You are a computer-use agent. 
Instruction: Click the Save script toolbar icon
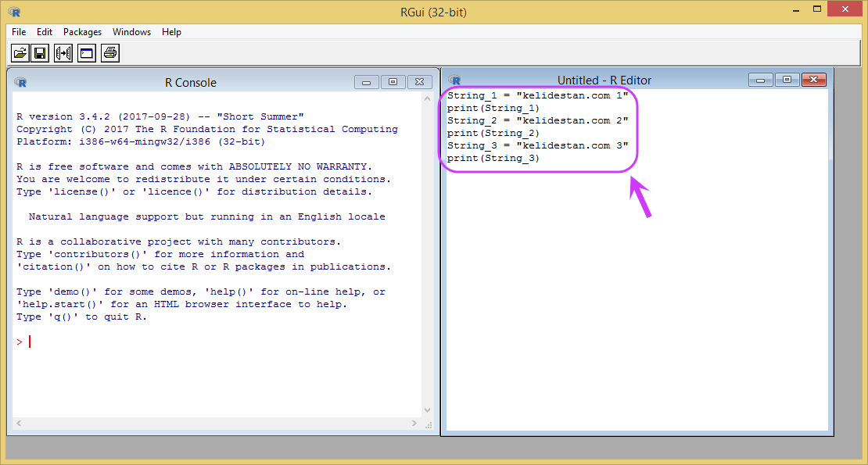[40, 53]
